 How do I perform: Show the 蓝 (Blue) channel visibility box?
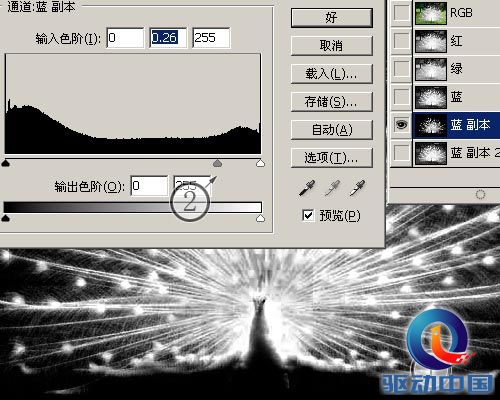coord(401,97)
